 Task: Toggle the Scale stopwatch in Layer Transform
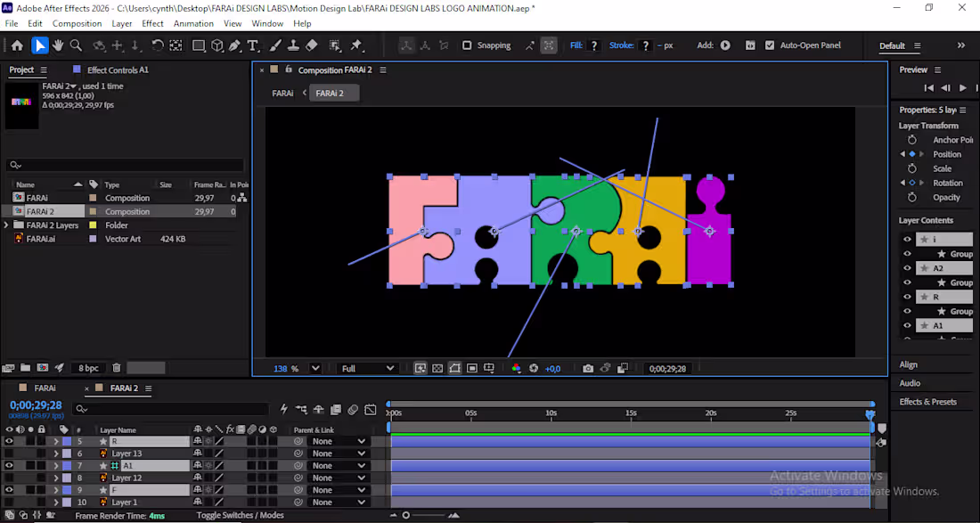click(912, 168)
